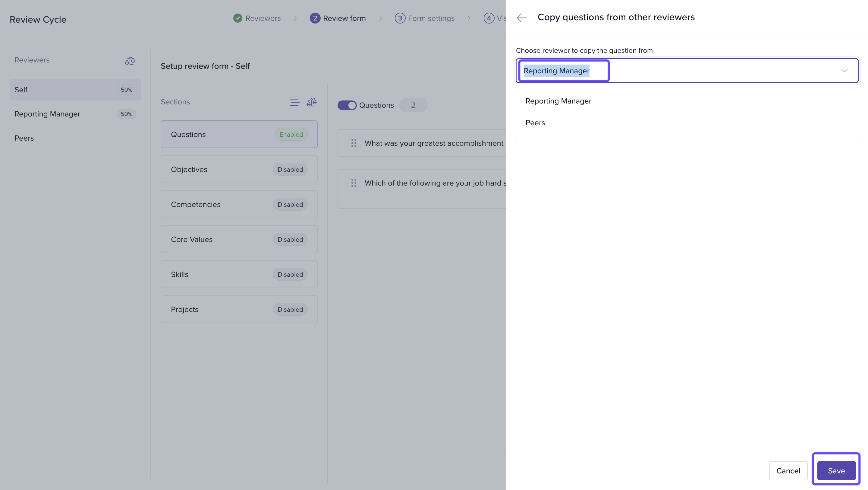
Task: Open the Objectives section
Action: 239,169
